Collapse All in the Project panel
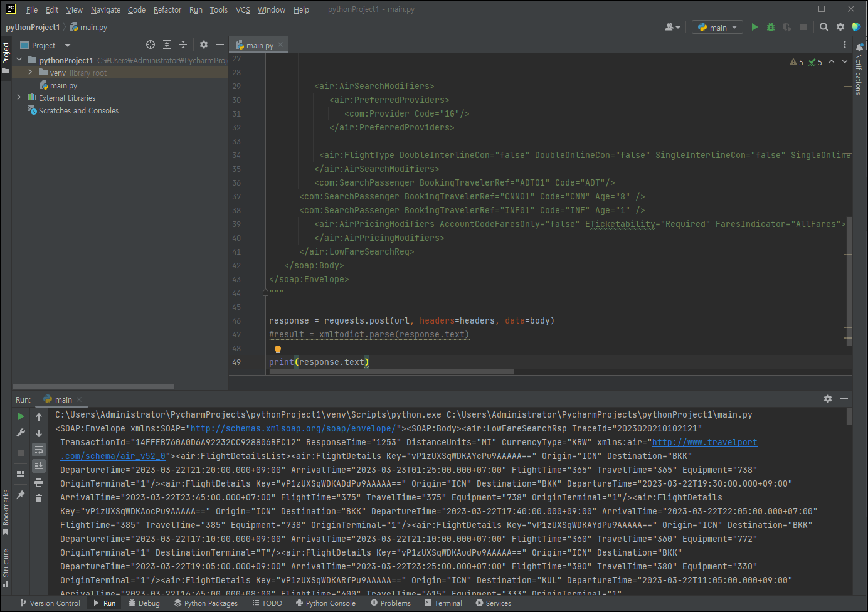 183,45
